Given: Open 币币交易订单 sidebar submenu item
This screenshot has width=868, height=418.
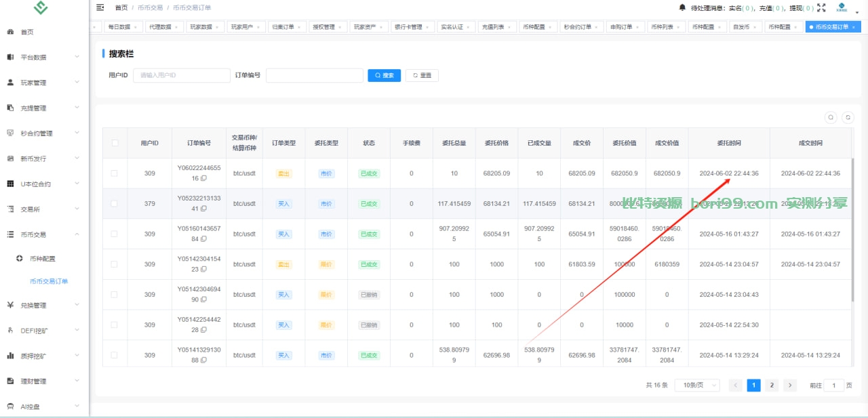Looking at the screenshot, I should pos(49,281).
